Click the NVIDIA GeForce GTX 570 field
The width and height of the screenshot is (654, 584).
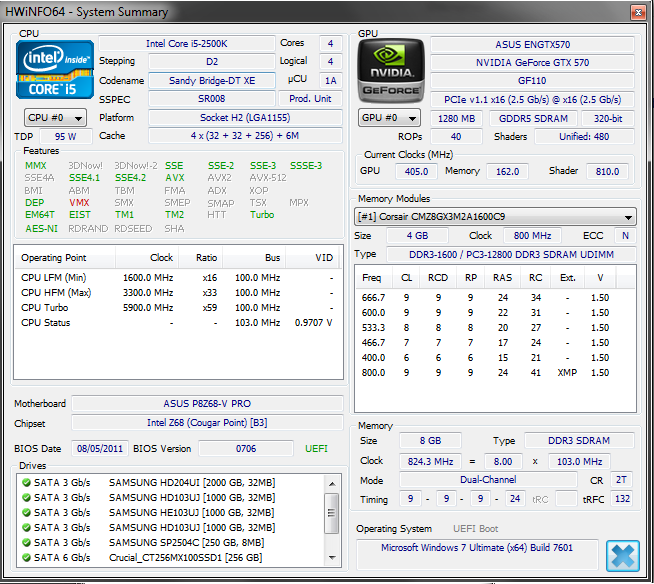point(532,63)
